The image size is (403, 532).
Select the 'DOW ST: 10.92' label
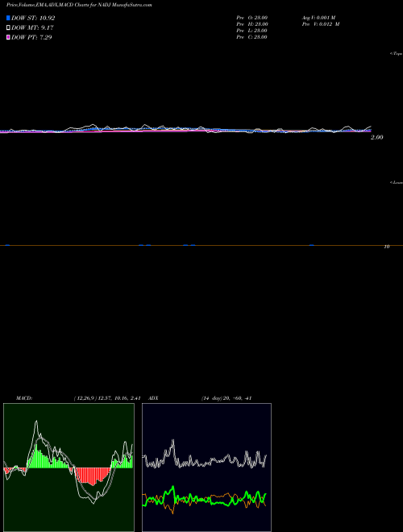click(x=33, y=18)
